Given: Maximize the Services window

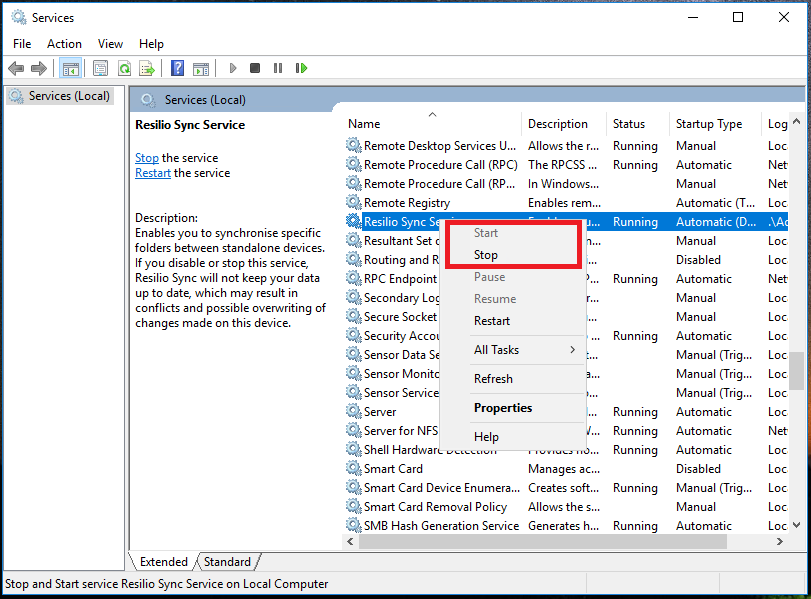Looking at the screenshot, I should [738, 17].
